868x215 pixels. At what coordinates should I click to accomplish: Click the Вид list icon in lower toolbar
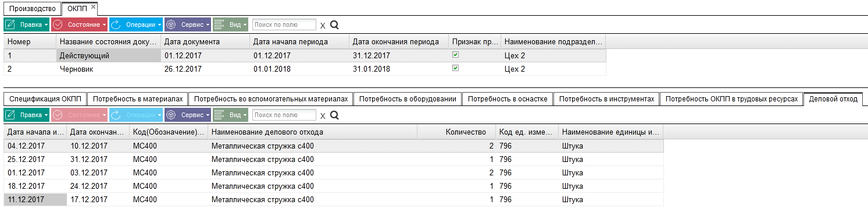coord(219,115)
